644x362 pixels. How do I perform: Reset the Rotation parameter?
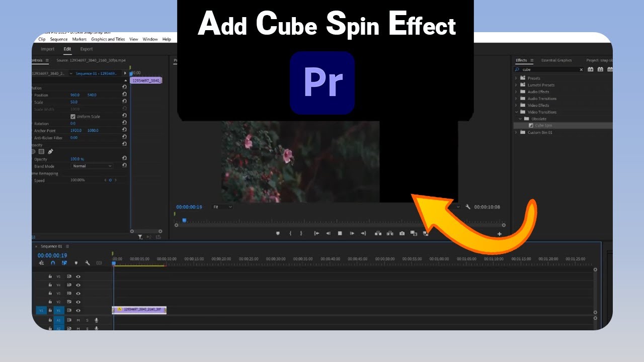[x=124, y=123]
